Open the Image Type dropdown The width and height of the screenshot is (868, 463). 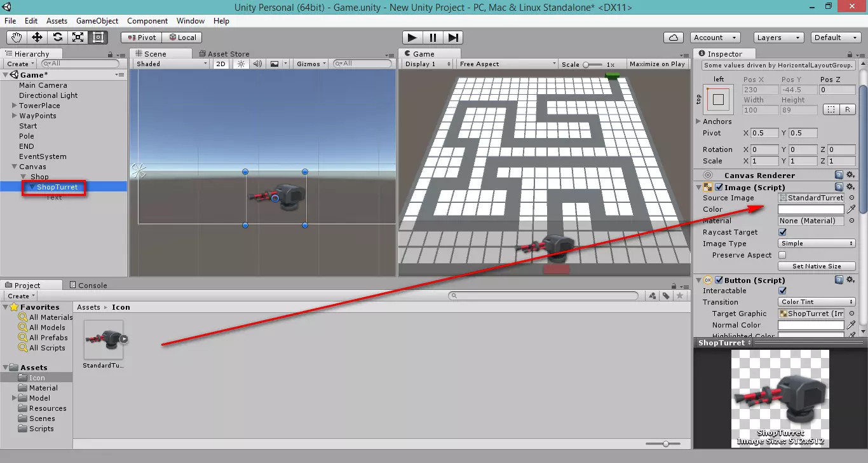click(817, 244)
